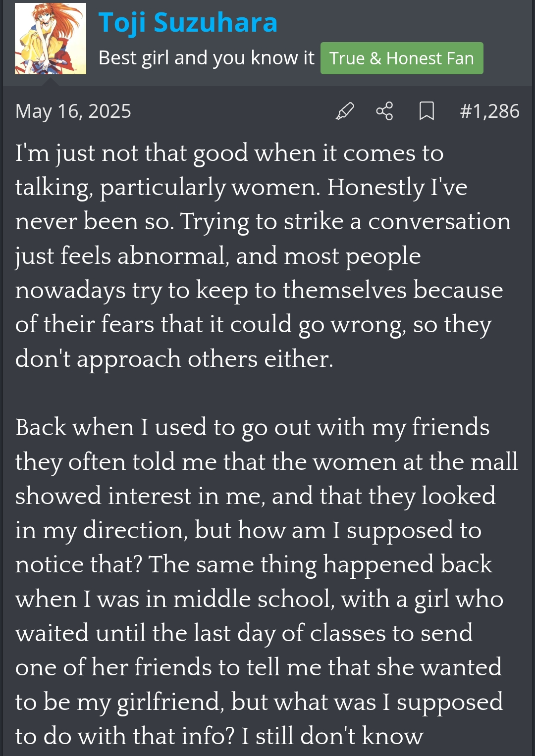Click the share post icon
535x756 pixels.
coord(384,111)
